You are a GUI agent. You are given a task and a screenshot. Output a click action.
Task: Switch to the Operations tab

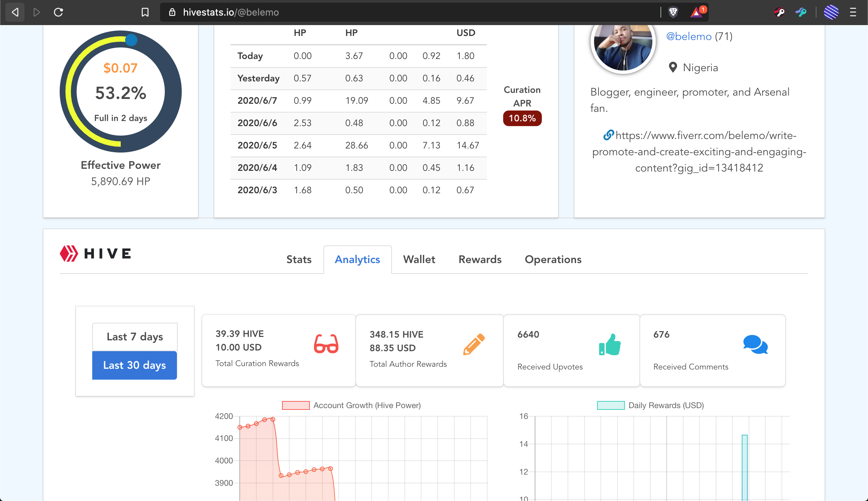[x=553, y=259]
